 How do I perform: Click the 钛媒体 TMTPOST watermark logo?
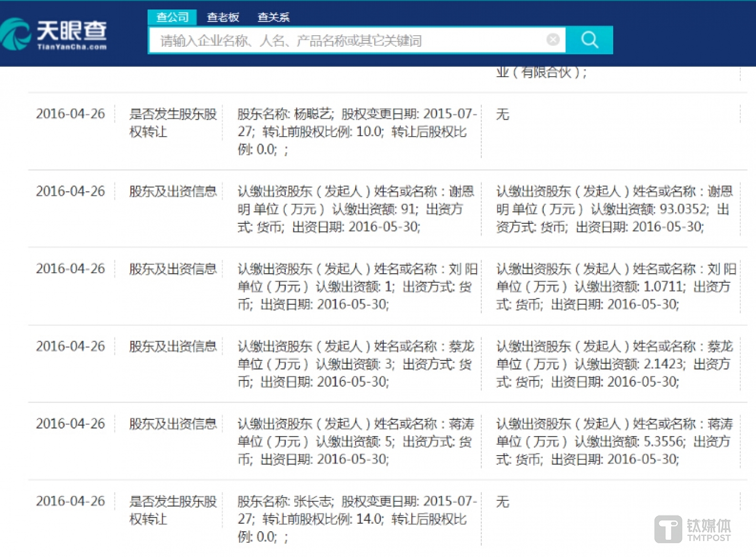click(x=693, y=529)
